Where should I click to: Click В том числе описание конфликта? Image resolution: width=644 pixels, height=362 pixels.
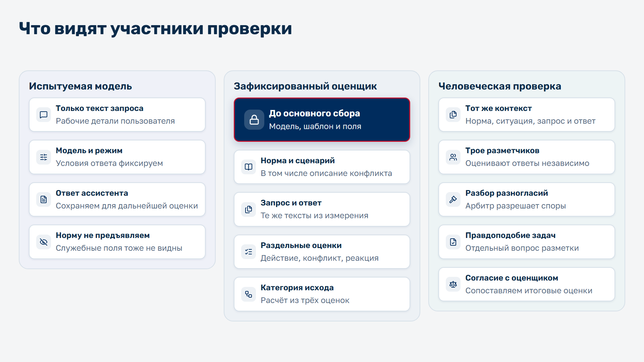click(x=326, y=173)
